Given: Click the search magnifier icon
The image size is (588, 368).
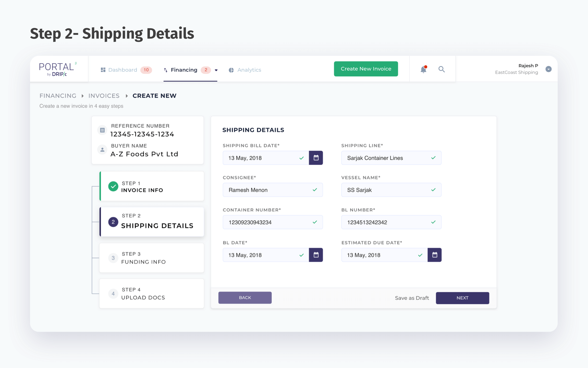Looking at the screenshot, I should click(x=442, y=69).
